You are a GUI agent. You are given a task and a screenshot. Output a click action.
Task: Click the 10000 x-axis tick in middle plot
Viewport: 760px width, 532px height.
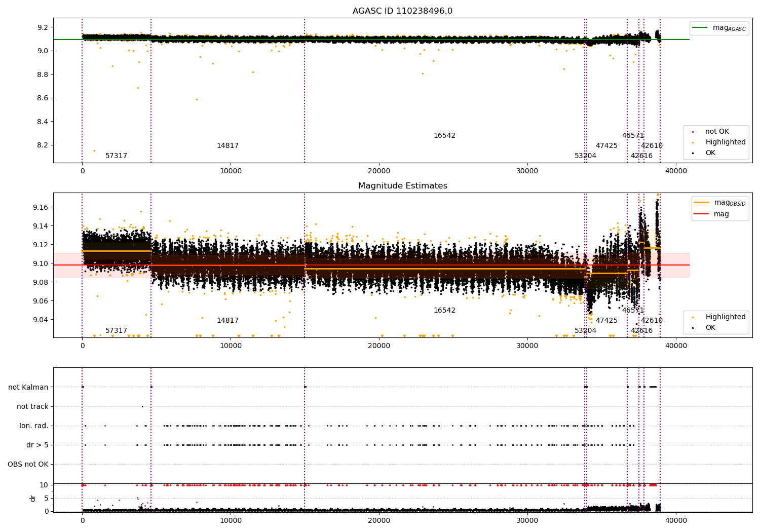(x=231, y=346)
